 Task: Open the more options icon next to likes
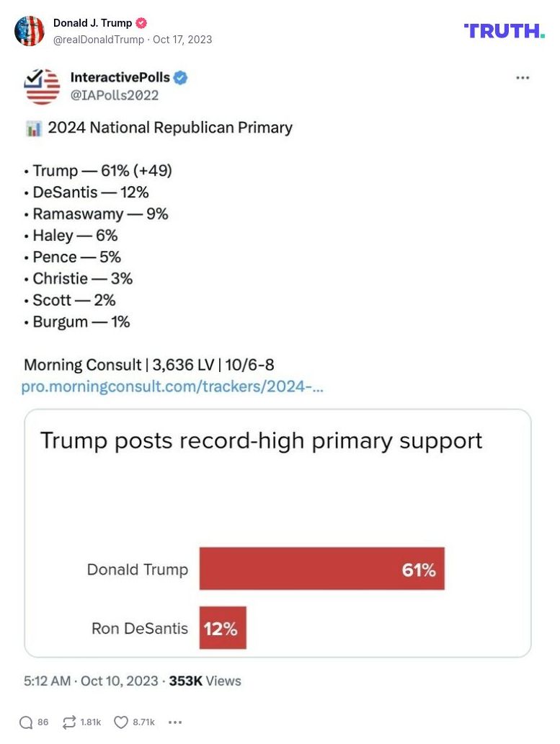tap(174, 722)
